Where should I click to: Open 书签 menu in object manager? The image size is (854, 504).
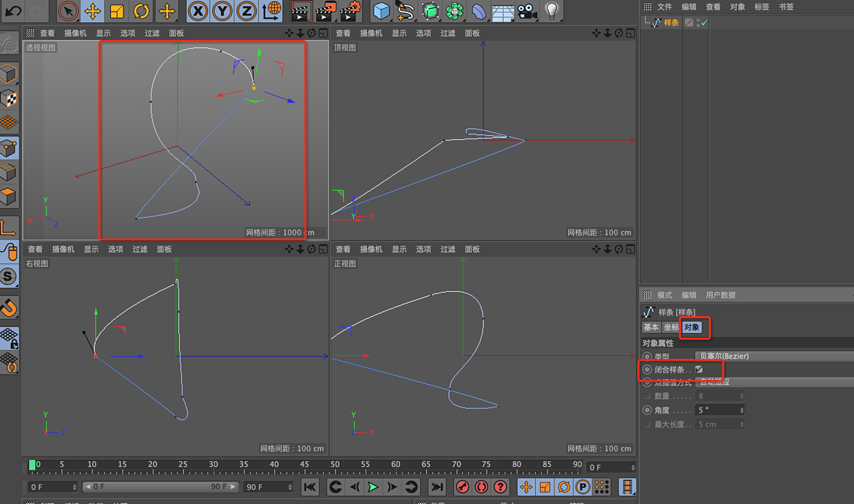[786, 6]
